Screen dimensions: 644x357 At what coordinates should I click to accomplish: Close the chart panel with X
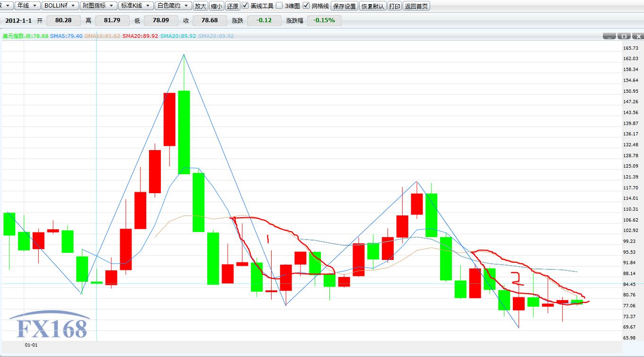click(638, 36)
